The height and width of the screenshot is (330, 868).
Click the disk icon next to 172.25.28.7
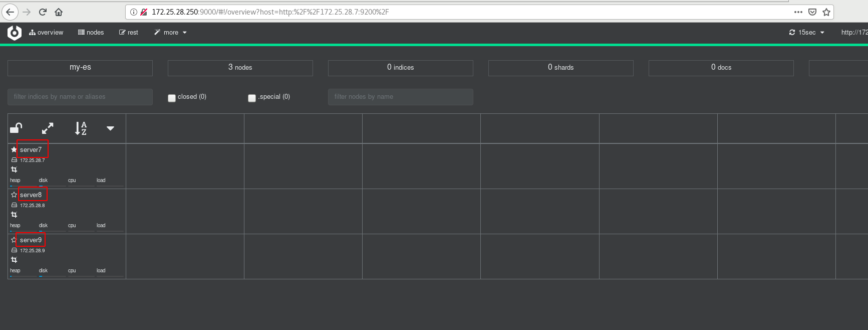(x=14, y=160)
